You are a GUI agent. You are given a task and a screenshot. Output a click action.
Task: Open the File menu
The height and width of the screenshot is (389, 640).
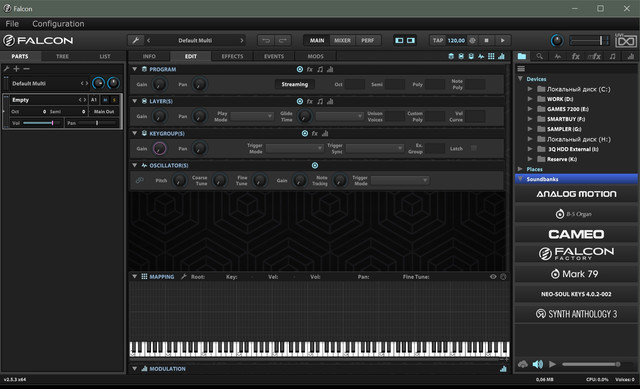tap(12, 24)
